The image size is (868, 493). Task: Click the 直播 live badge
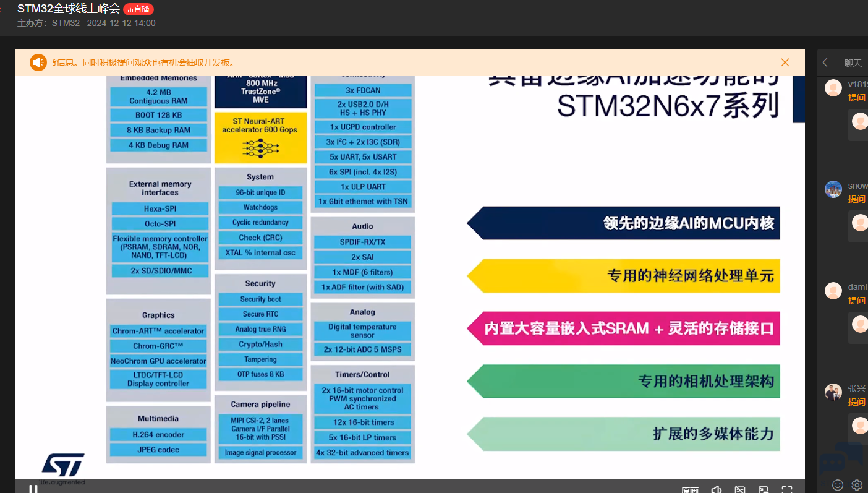tap(138, 9)
